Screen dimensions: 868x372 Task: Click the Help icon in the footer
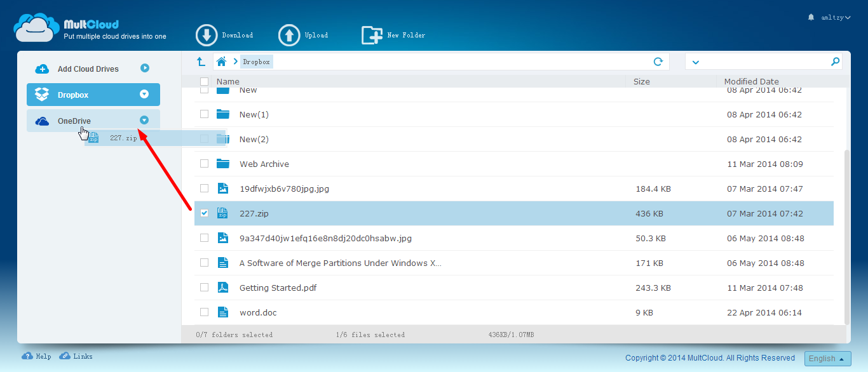click(x=27, y=356)
